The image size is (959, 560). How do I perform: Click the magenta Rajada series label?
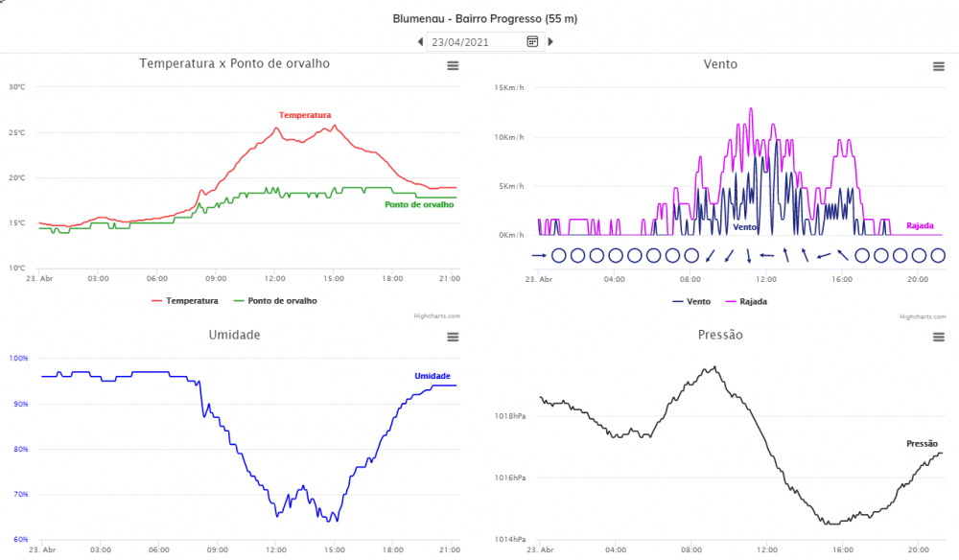920,225
